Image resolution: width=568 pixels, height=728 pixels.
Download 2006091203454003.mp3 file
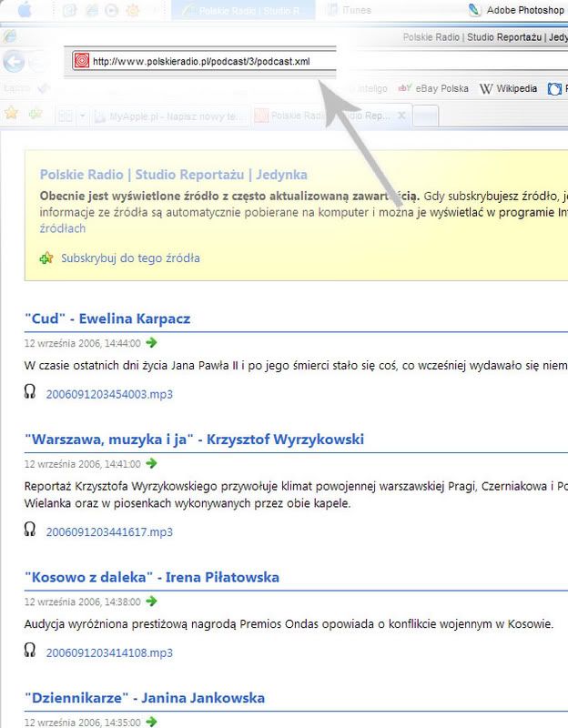click(109, 394)
